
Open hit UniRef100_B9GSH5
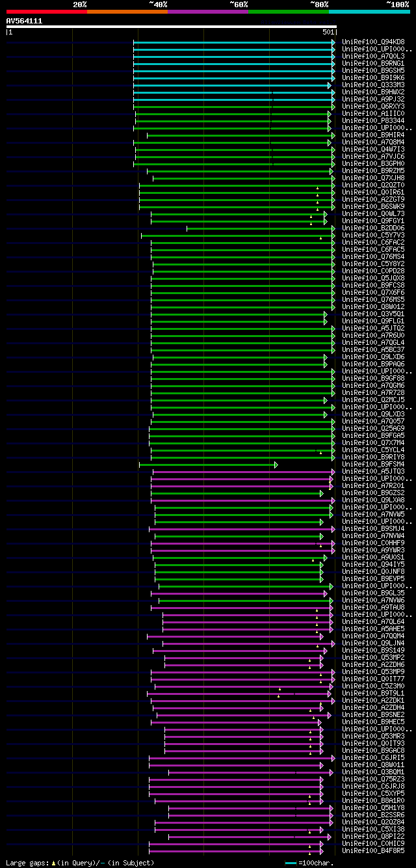pyautogui.click(x=373, y=70)
